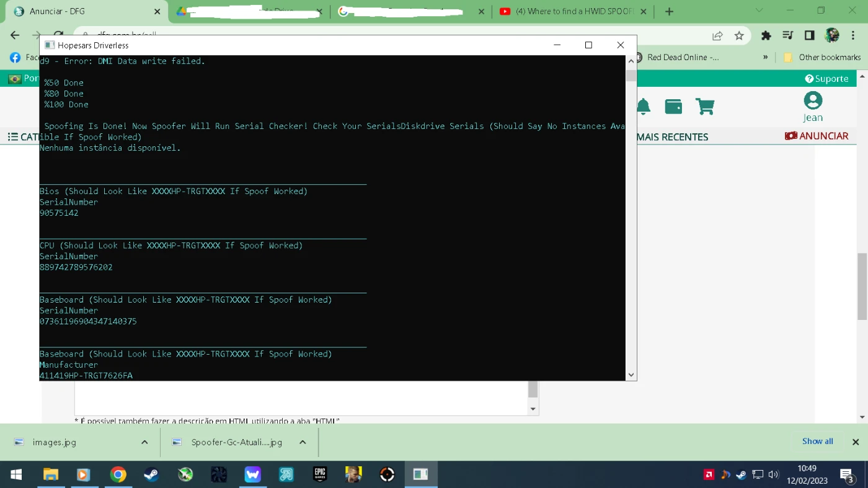Click the share page icon
This screenshot has width=868, height=488.
(x=717, y=36)
